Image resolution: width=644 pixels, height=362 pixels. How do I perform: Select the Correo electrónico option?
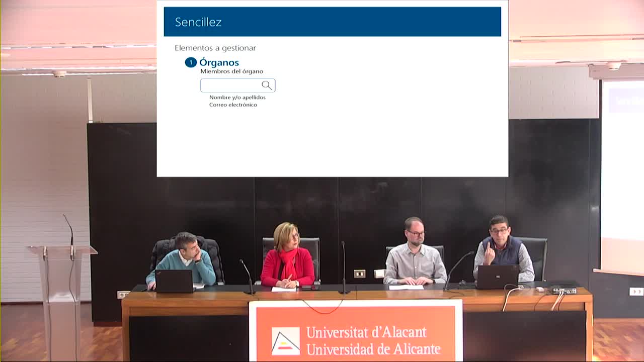(233, 105)
